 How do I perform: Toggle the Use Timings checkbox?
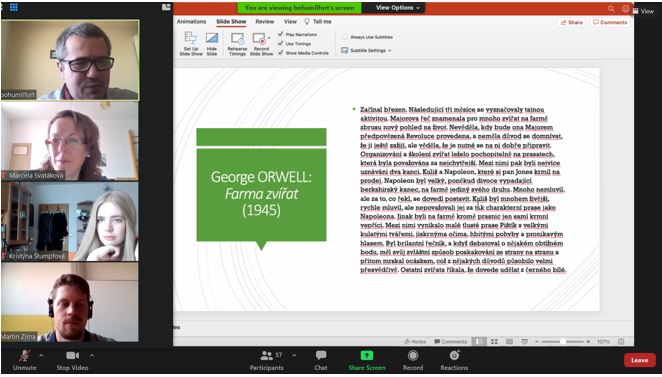pyautogui.click(x=281, y=43)
